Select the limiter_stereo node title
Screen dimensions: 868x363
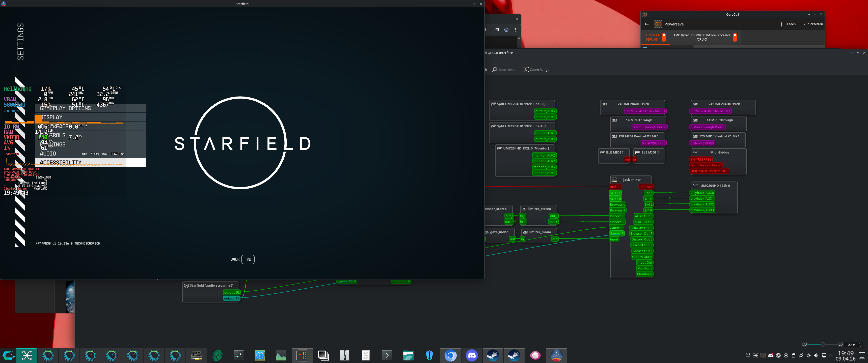[539, 209]
